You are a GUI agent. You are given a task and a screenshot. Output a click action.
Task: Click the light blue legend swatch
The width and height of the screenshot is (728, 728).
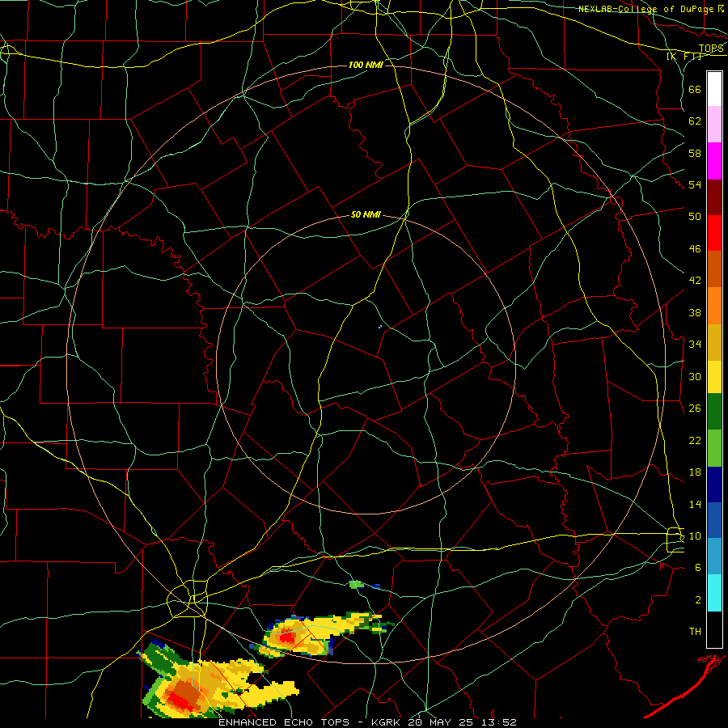(714, 557)
